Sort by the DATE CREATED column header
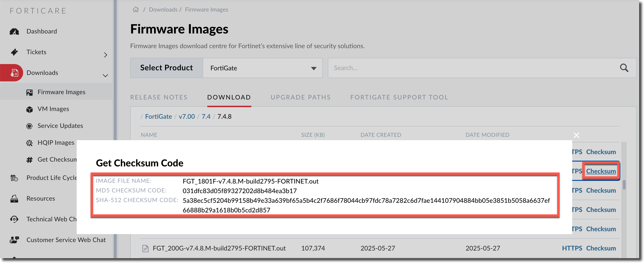This screenshot has width=644, height=263. point(381,135)
